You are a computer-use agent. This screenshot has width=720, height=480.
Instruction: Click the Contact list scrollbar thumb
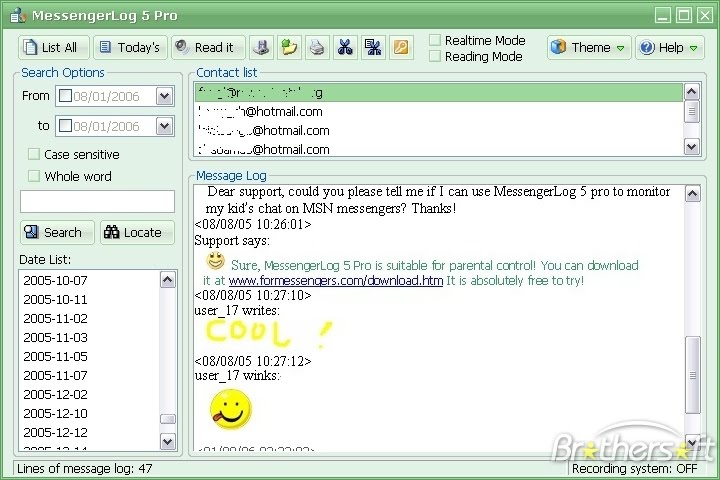692,112
